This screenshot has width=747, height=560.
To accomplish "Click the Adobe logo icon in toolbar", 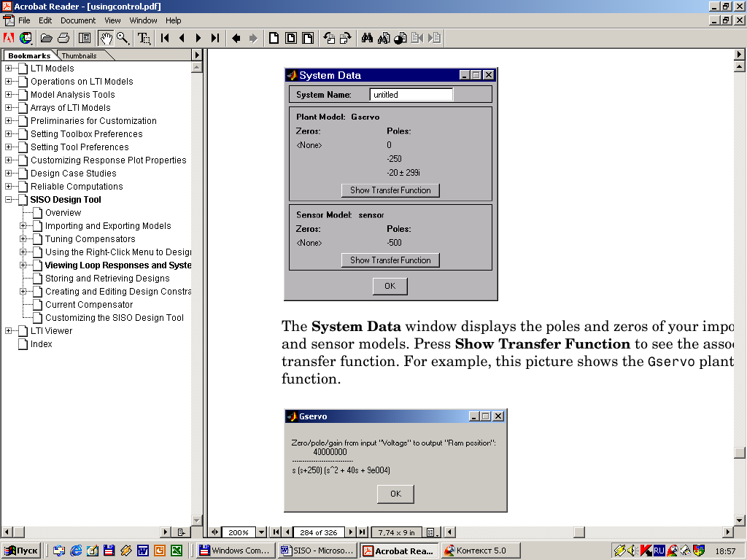I will (x=9, y=38).
